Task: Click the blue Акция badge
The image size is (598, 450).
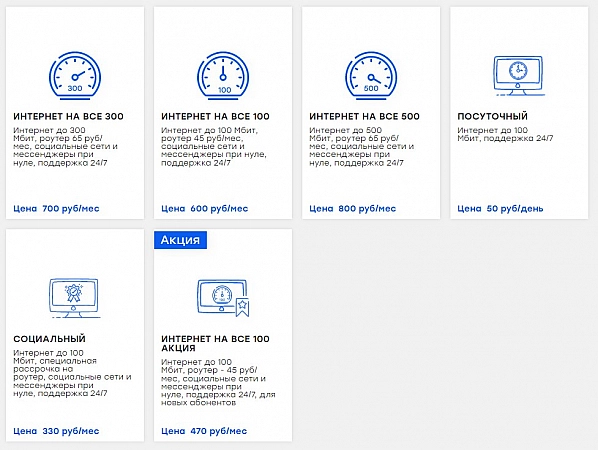Action: click(x=180, y=240)
